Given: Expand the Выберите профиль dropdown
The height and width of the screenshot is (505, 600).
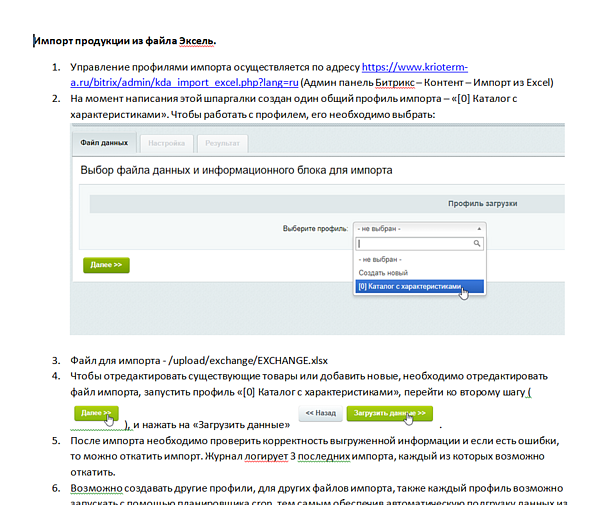Looking at the screenshot, I should tap(419, 229).
